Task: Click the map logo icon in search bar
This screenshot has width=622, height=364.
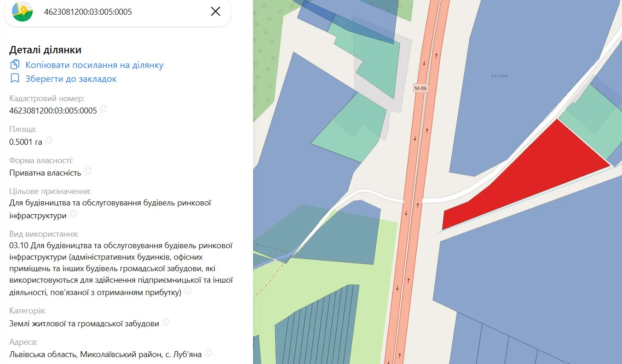Action: [x=22, y=12]
